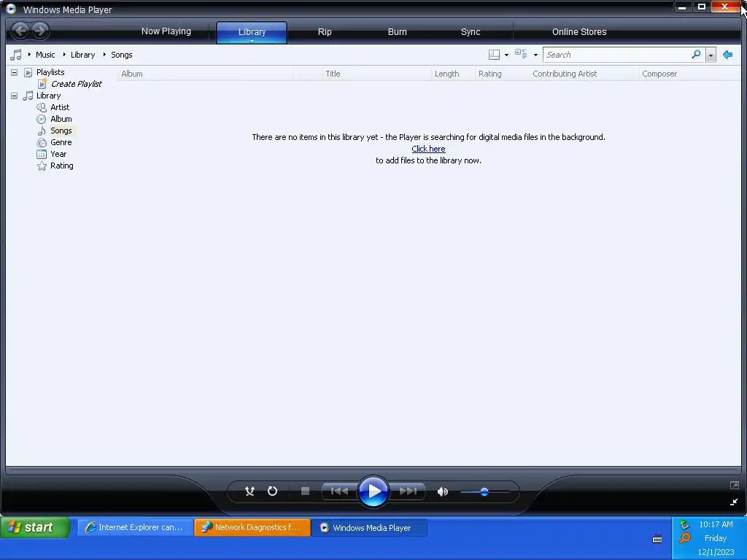Open the layout options dropdown arrow
747x560 pixels.
click(x=506, y=55)
